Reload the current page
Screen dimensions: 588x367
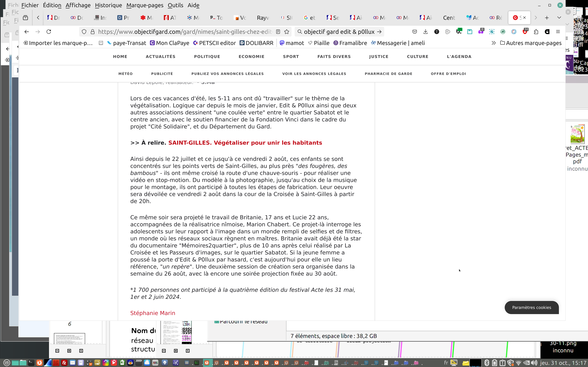pyautogui.click(x=49, y=32)
